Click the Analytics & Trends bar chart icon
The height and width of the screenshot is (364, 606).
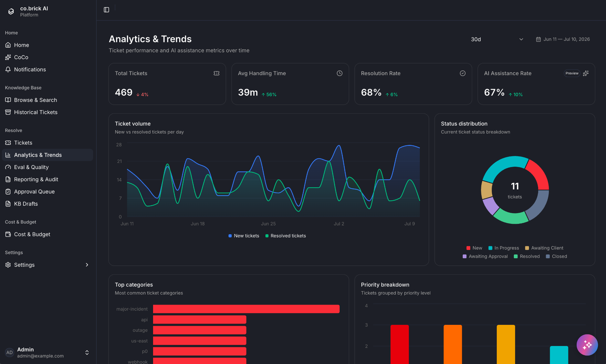8,155
